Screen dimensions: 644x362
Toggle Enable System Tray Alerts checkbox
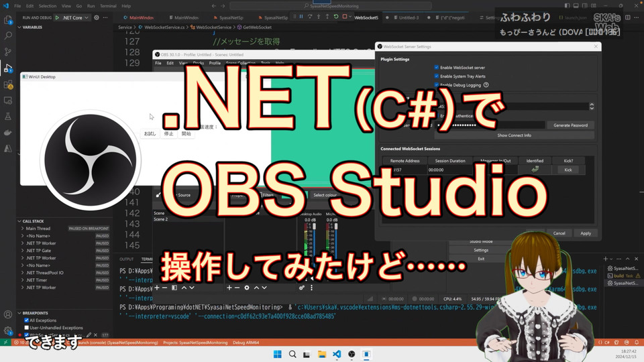tap(436, 76)
